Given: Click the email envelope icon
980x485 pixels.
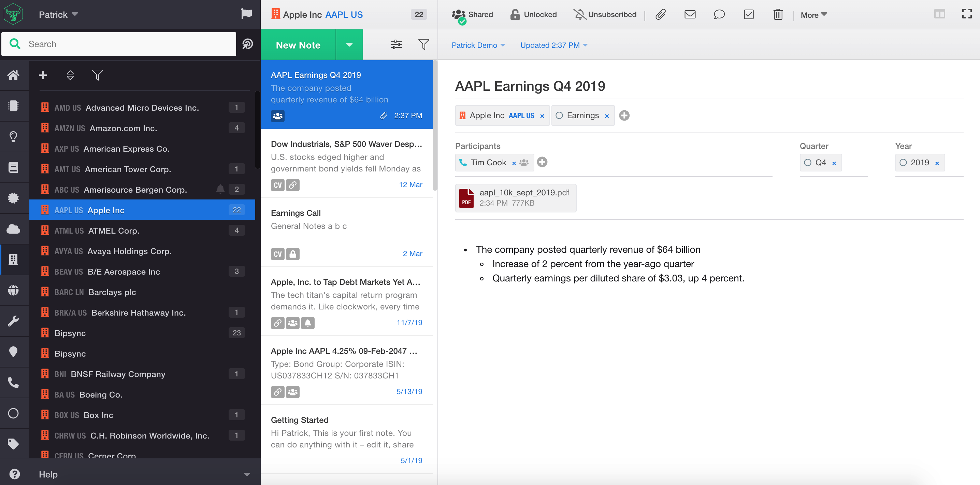Looking at the screenshot, I should click(x=690, y=14).
